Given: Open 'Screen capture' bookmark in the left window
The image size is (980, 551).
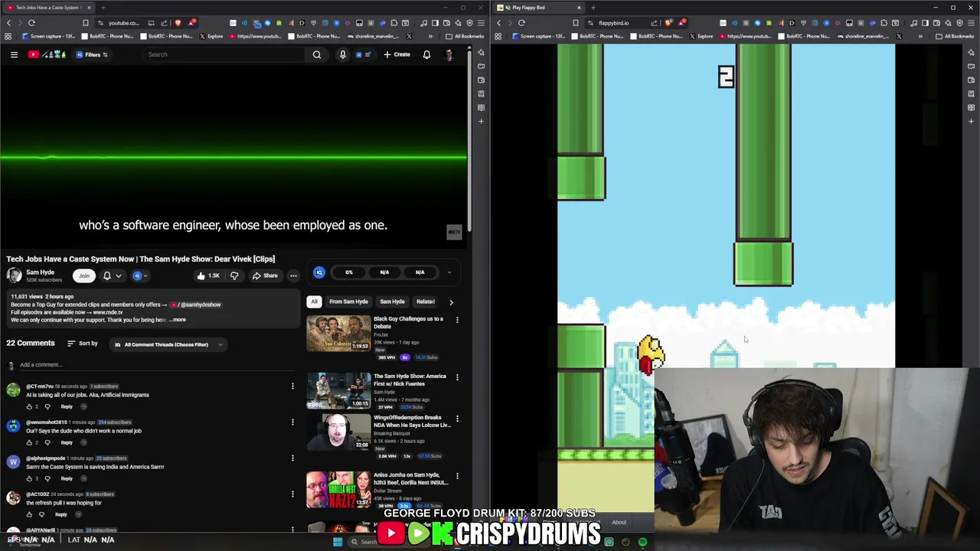Looking at the screenshot, I should pos(47,36).
